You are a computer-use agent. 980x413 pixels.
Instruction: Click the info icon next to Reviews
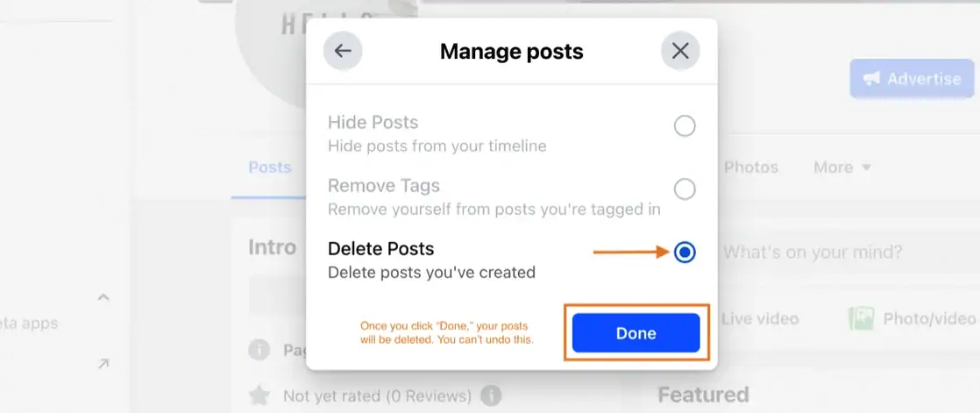491,395
